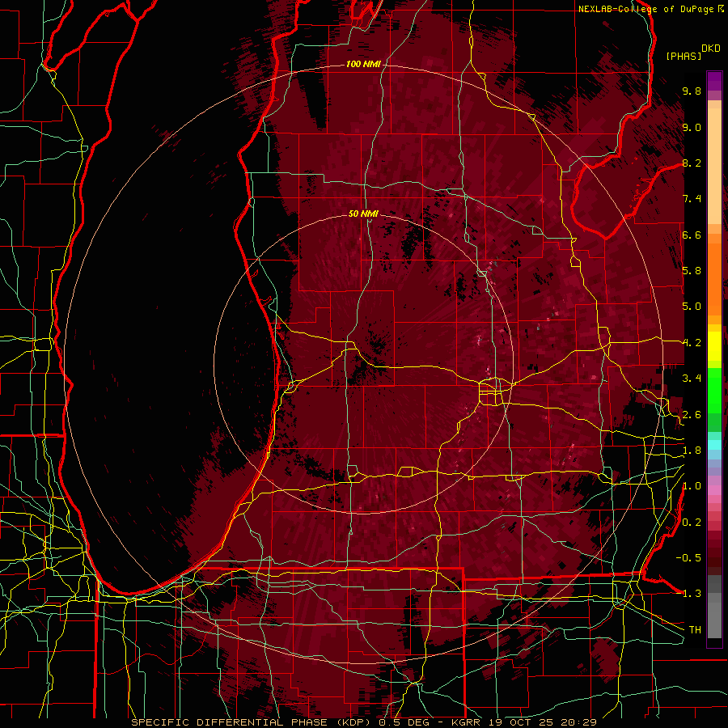Click the purple top segment of color bar
Screen dimensions: 728x728
coord(714,81)
